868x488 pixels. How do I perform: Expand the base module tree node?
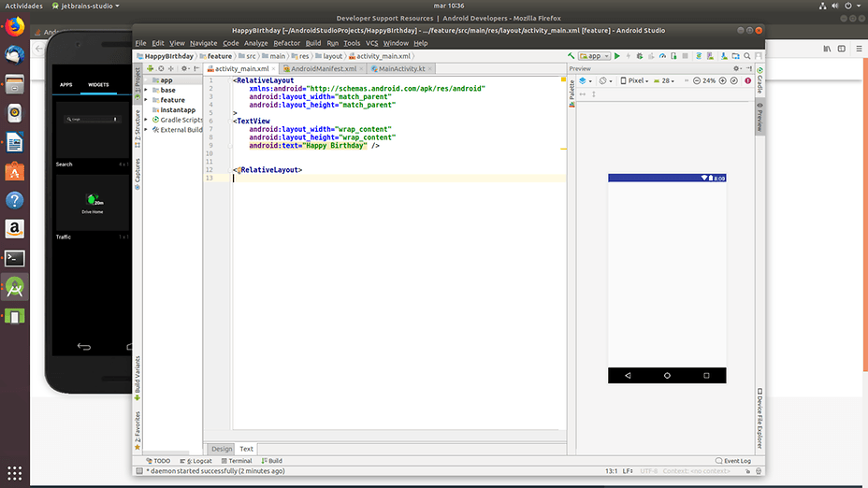click(x=146, y=90)
